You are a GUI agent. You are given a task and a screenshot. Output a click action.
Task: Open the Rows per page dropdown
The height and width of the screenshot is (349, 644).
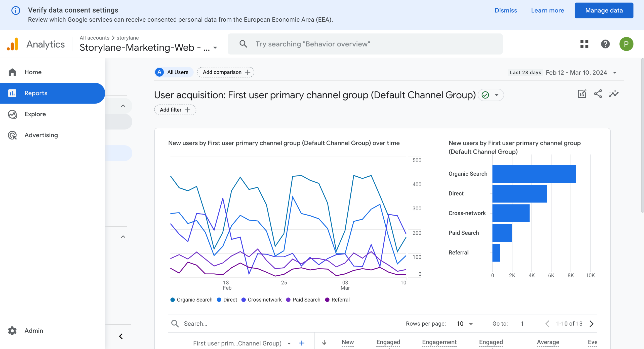click(465, 324)
